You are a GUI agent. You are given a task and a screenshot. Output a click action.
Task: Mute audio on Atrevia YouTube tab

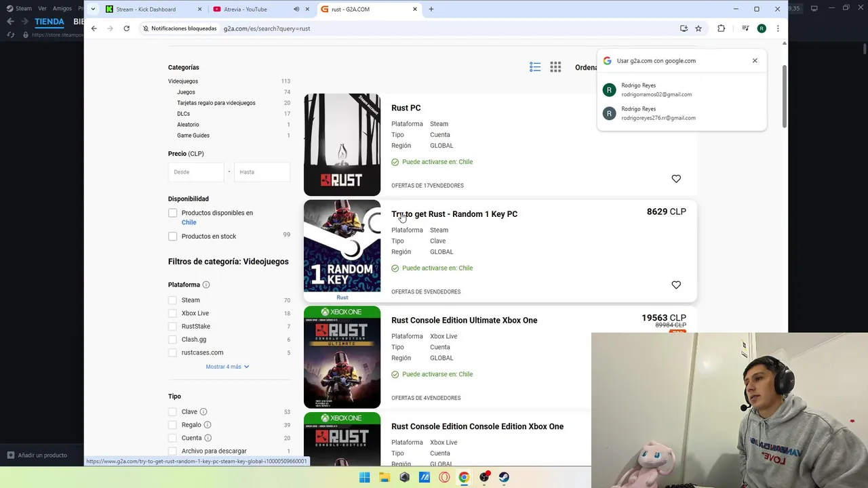[x=296, y=9]
